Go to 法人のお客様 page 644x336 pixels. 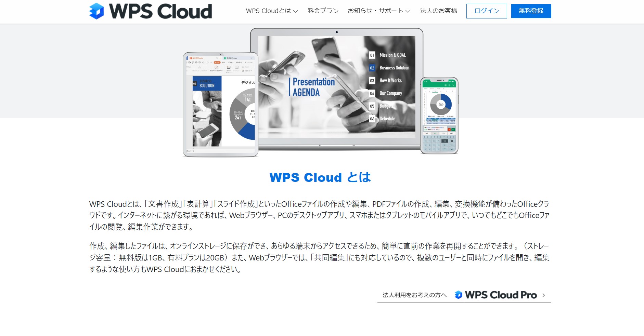(439, 11)
